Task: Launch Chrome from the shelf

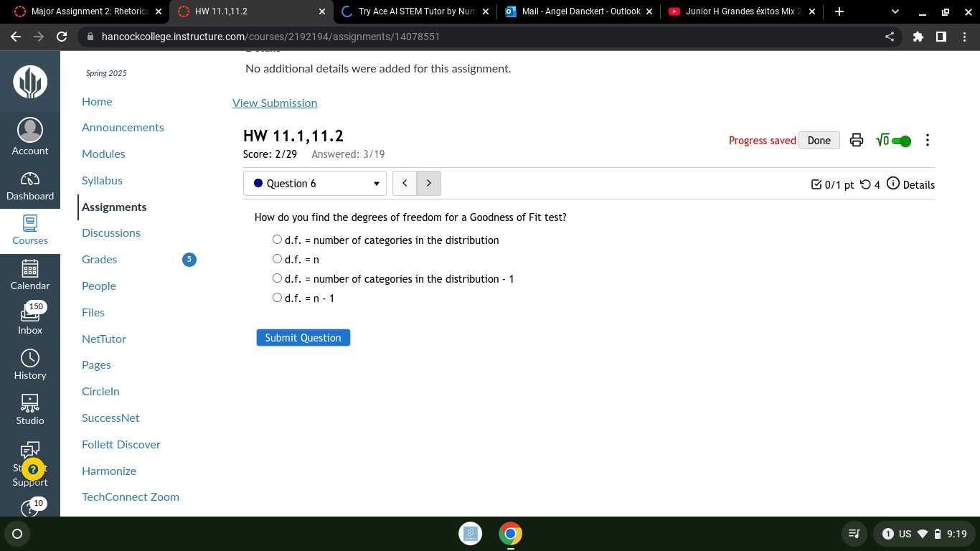Action: (x=510, y=534)
